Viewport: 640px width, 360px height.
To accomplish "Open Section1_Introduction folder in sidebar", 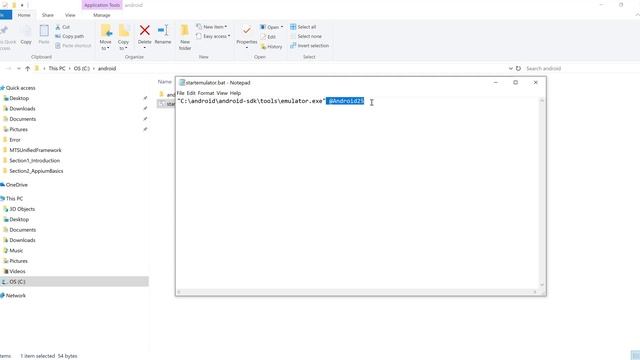I will 35,161.
